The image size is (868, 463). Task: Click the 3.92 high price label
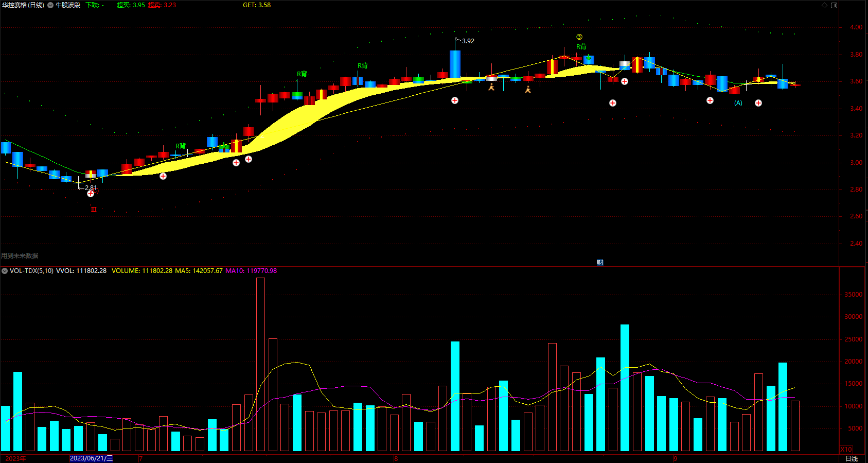[468, 41]
